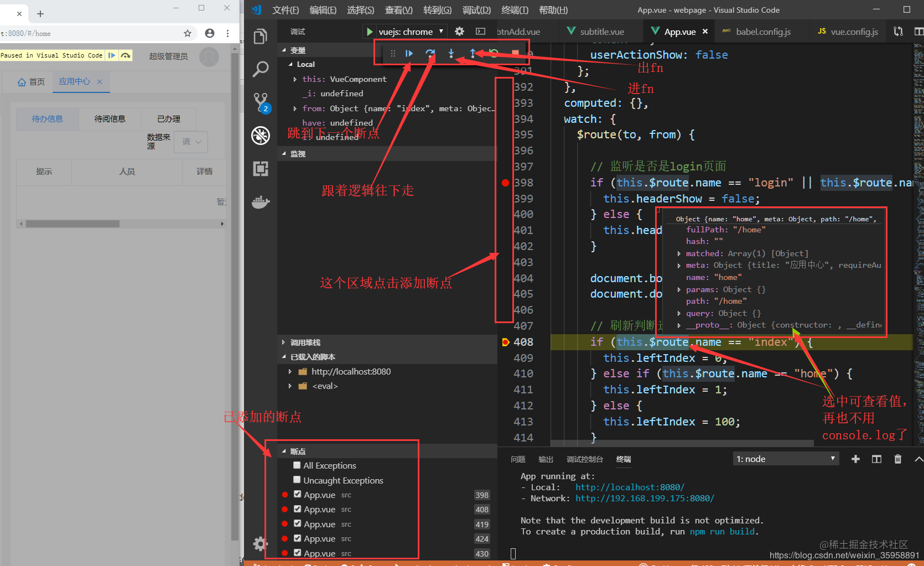The height and width of the screenshot is (566, 924).
Task: Expand meta: Object in hover popup
Action: coord(679,266)
